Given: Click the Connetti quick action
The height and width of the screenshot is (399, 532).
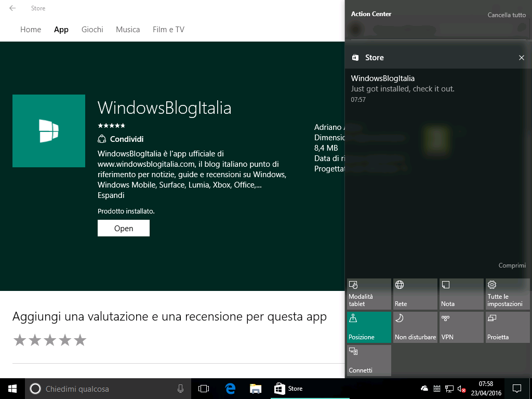Looking at the screenshot, I should [369, 361].
